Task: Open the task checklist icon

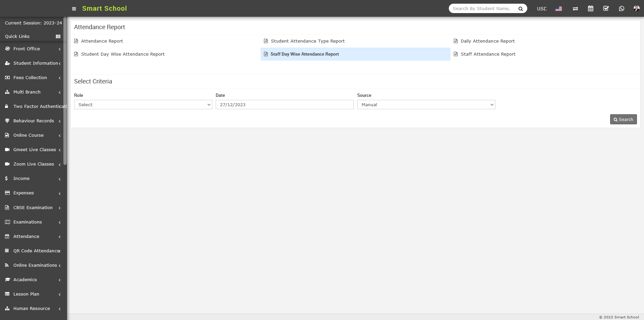Action: pos(606,9)
